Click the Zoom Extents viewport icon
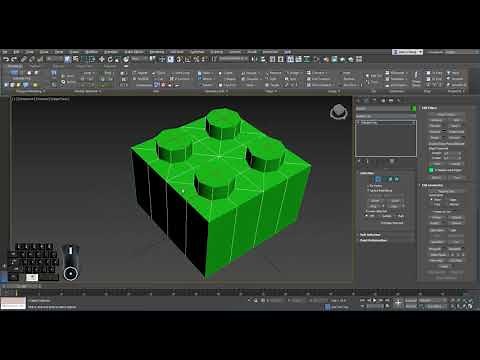Viewport: 480px width, 360px height. [x=464, y=300]
